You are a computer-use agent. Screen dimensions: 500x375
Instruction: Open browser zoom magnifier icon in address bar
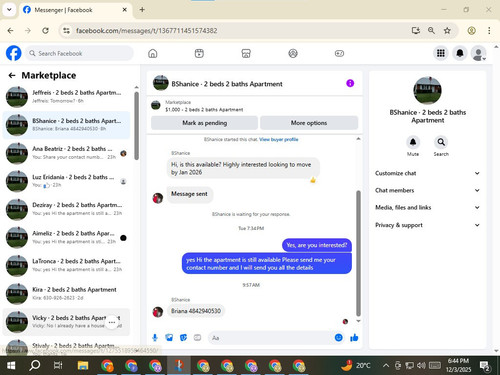pyautogui.click(x=431, y=31)
